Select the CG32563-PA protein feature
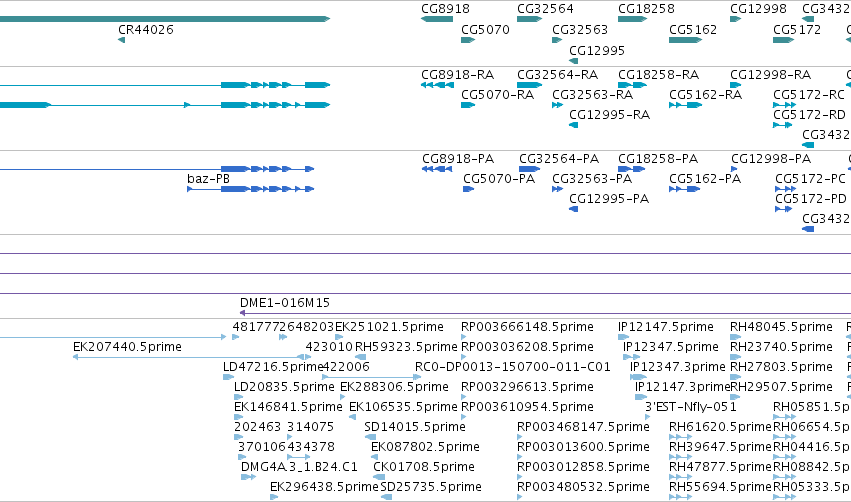The image size is (851, 502). (557, 189)
